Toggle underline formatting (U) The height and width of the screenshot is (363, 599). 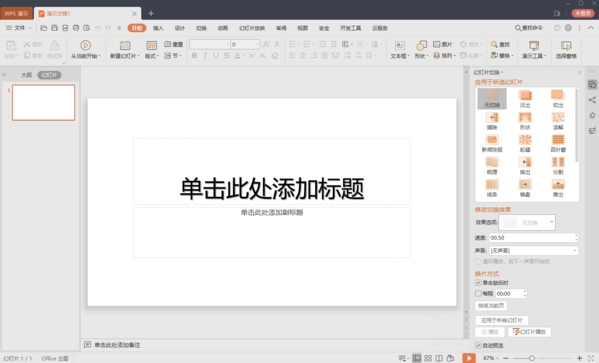point(216,56)
